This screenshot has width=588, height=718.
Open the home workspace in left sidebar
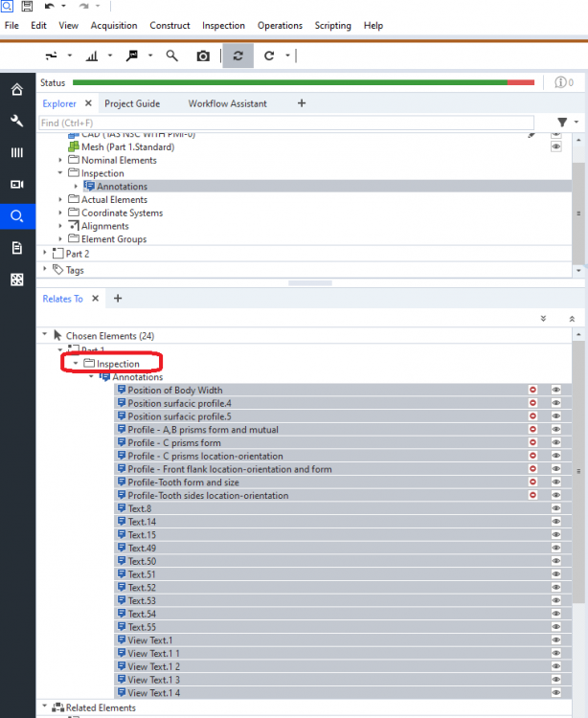(16, 90)
